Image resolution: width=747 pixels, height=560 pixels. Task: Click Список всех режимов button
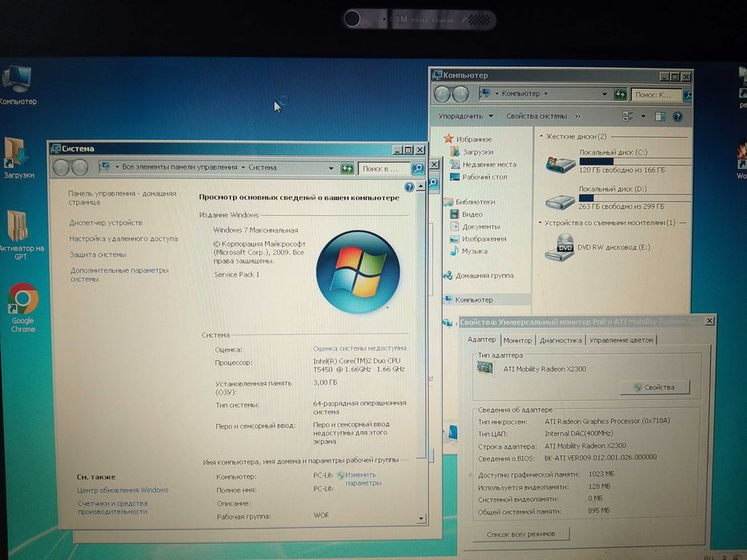520,534
